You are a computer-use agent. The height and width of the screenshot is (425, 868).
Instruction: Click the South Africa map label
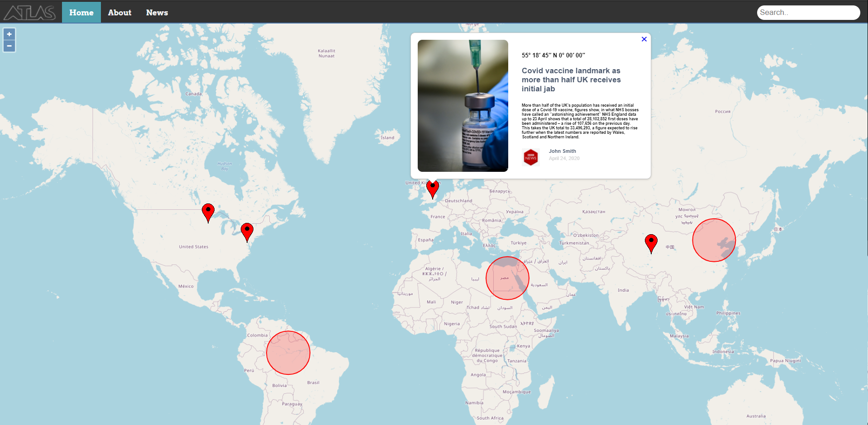point(490,418)
